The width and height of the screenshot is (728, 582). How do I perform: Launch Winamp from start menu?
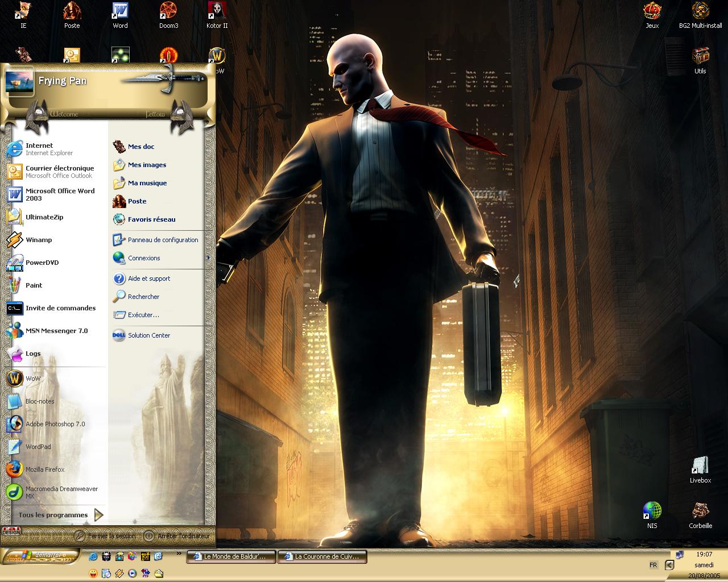[x=55, y=240]
